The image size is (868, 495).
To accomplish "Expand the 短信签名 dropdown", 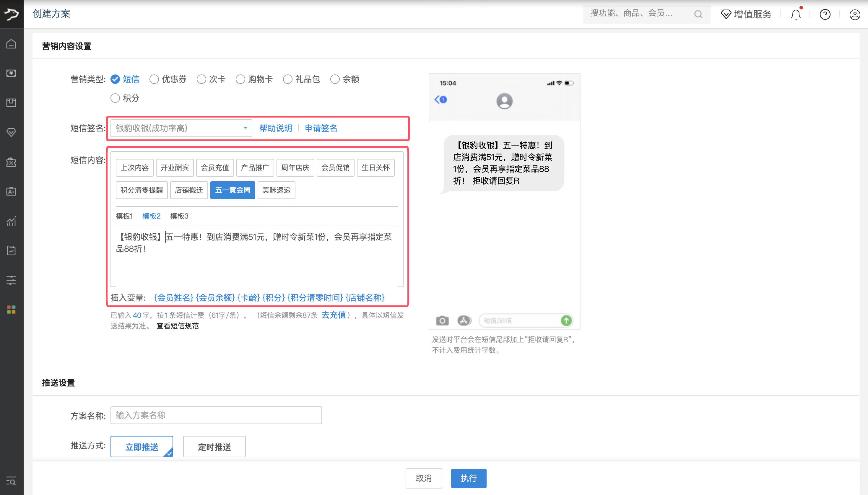I will tap(181, 128).
